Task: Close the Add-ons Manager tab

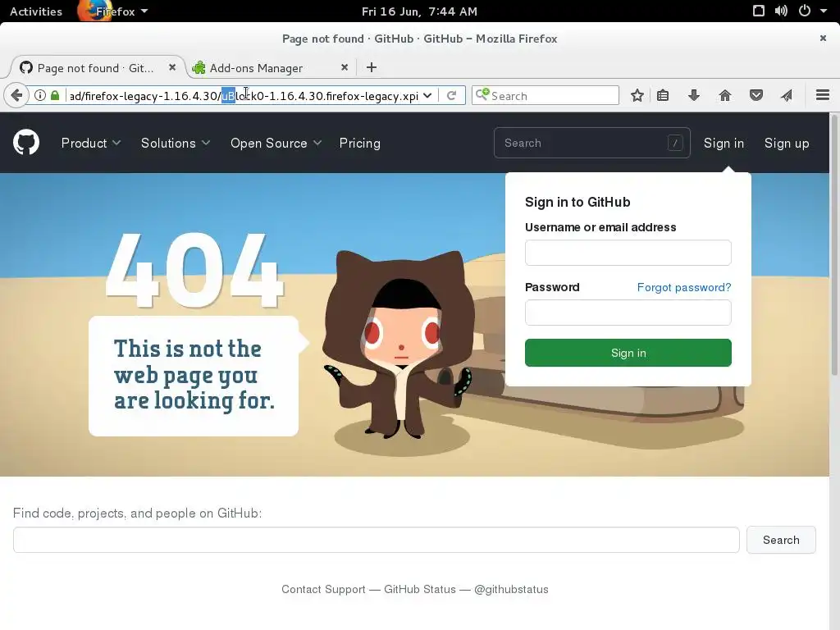Action: pyautogui.click(x=345, y=67)
